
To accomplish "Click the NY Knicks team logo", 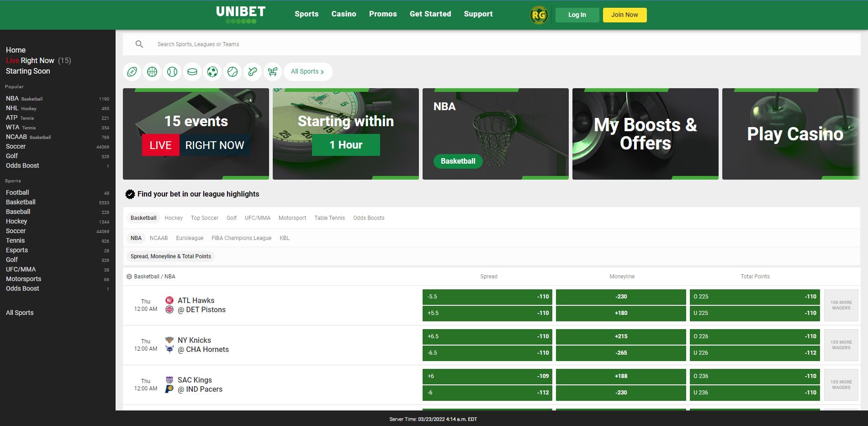I will tap(169, 340).
